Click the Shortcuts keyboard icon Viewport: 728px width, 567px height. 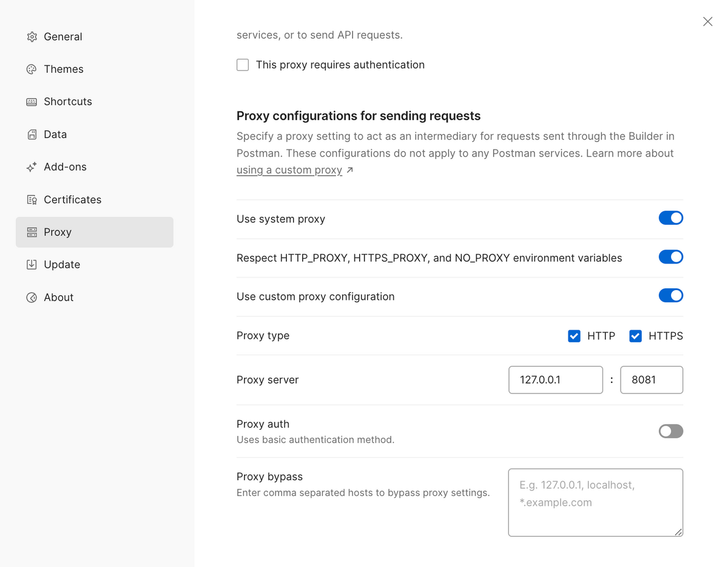pyautogui.click(x=32, y=101)
